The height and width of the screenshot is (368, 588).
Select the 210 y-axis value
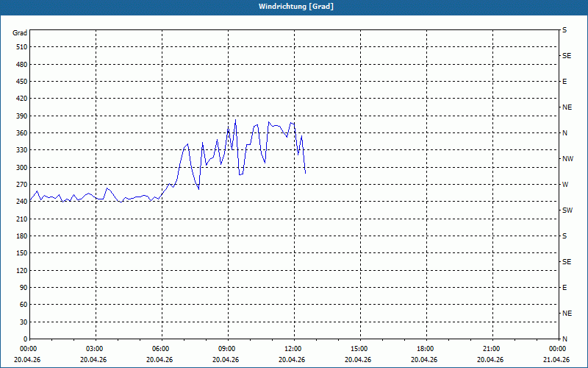pos(22,219)
